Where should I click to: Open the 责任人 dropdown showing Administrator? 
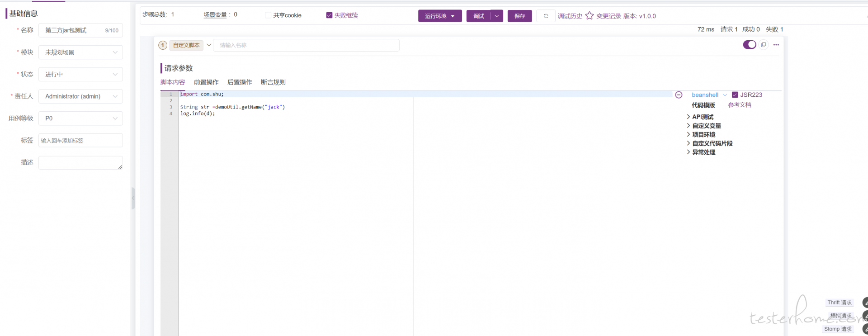[80, 96]
